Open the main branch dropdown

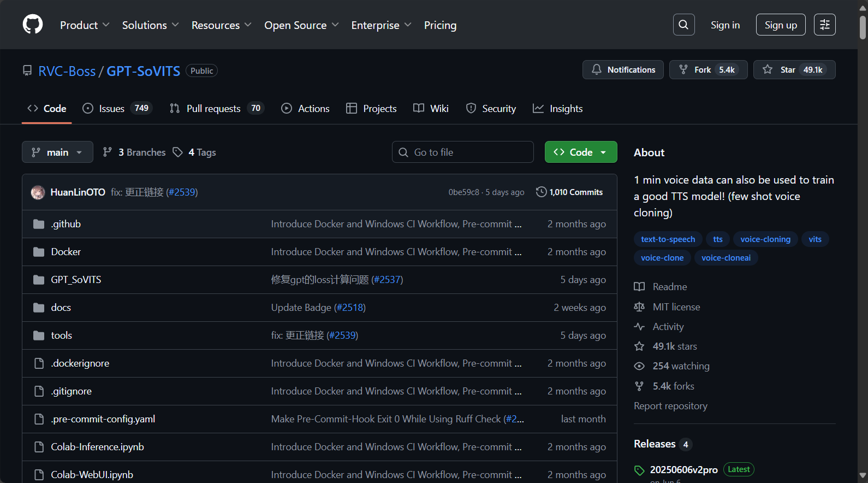(x=57, y=152)
